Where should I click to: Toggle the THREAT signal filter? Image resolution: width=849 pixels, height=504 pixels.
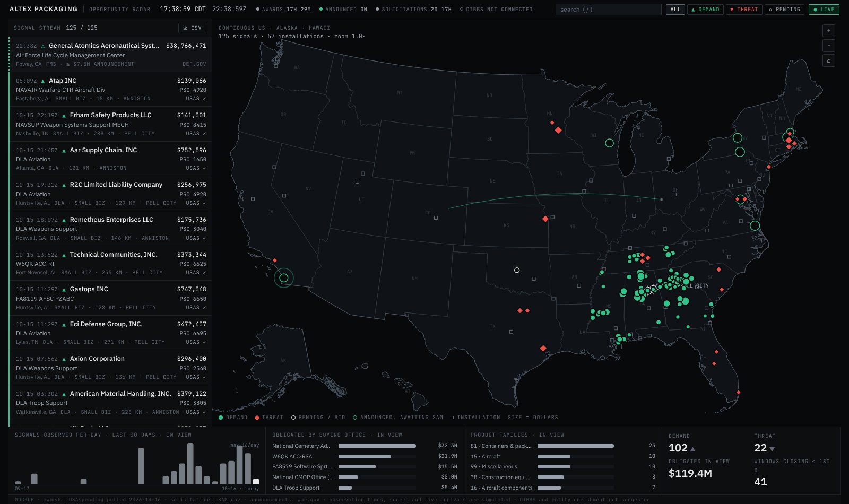click(x=744, y=10)
